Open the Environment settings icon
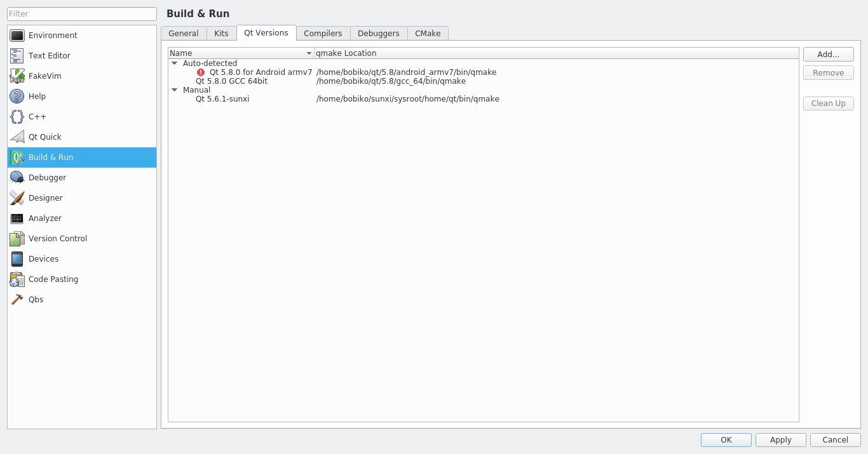This screenshot has height=454, width=868. 17,36
